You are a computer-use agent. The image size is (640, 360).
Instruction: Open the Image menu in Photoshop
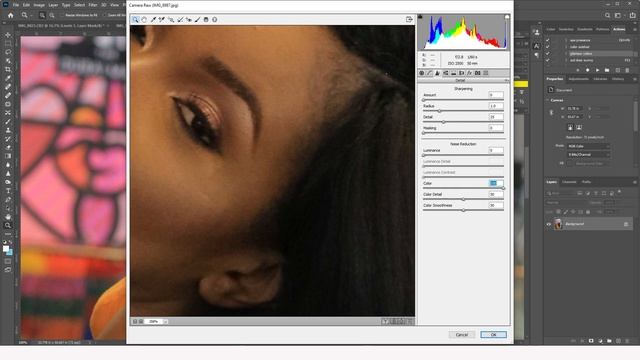(39, 5)
